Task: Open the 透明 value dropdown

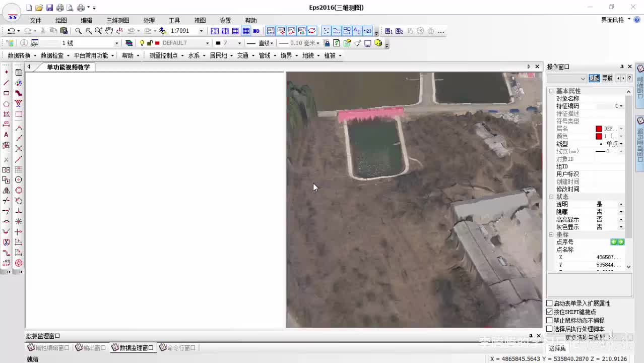Action: pyautogui.click(x=621, y=204)
